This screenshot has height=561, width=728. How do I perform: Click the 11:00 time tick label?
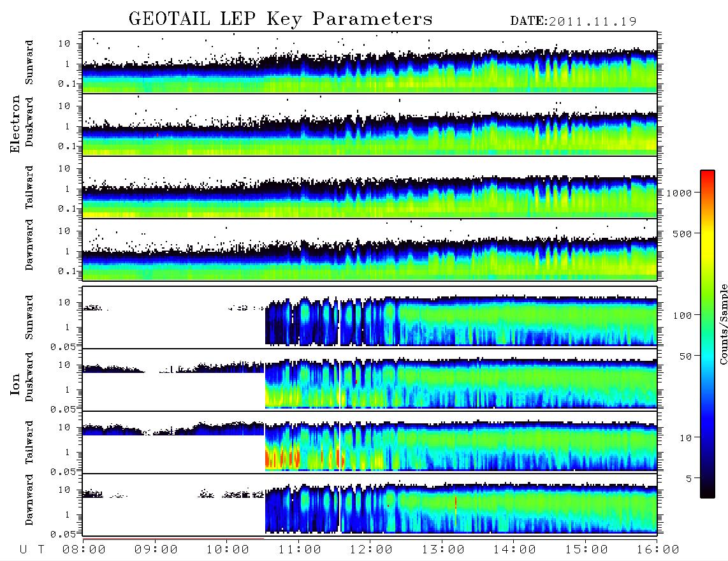coord(300,550)
